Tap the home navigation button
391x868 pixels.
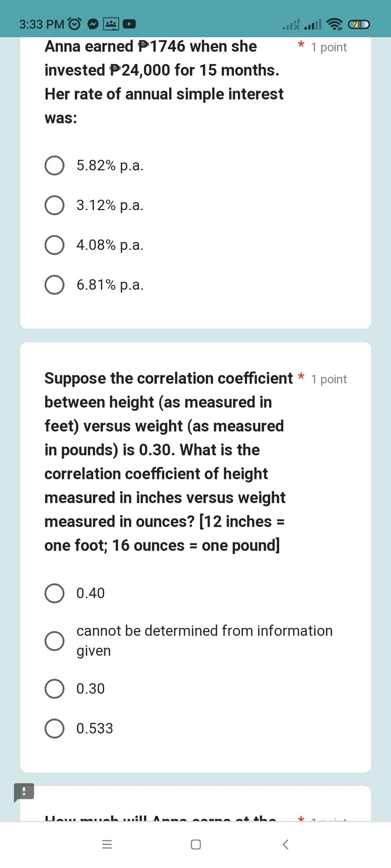click(x=195, y=844)
